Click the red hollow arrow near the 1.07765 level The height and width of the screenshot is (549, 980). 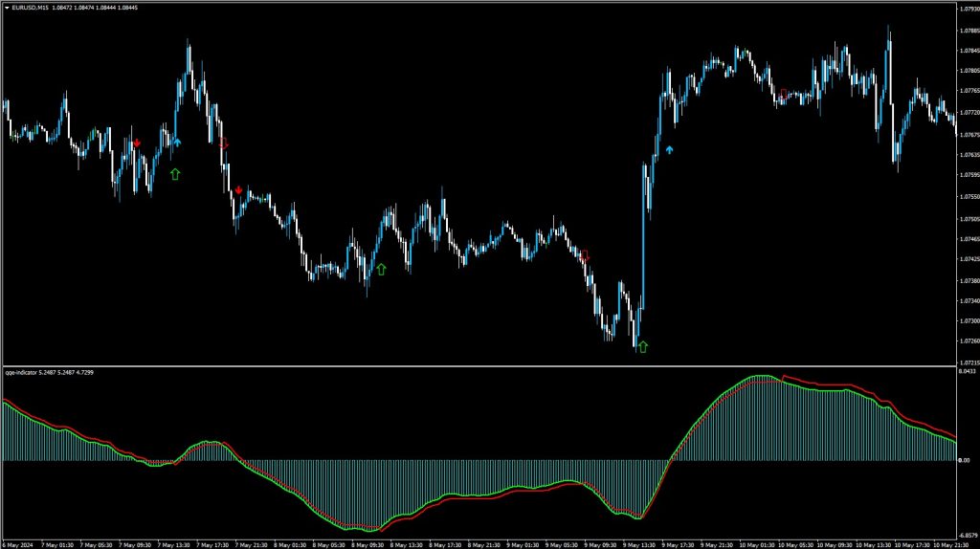[784, 94]
